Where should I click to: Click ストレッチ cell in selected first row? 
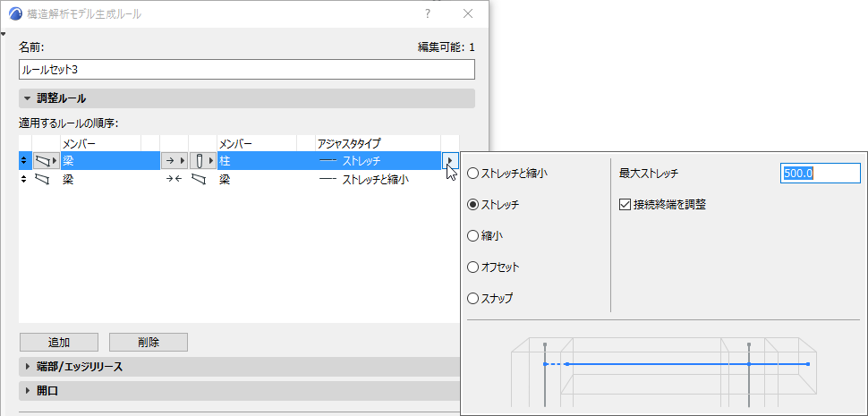(x=379, y=161)
